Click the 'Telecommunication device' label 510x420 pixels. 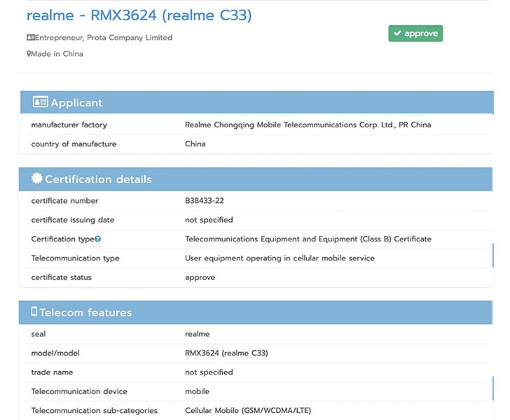click(79, 391)
